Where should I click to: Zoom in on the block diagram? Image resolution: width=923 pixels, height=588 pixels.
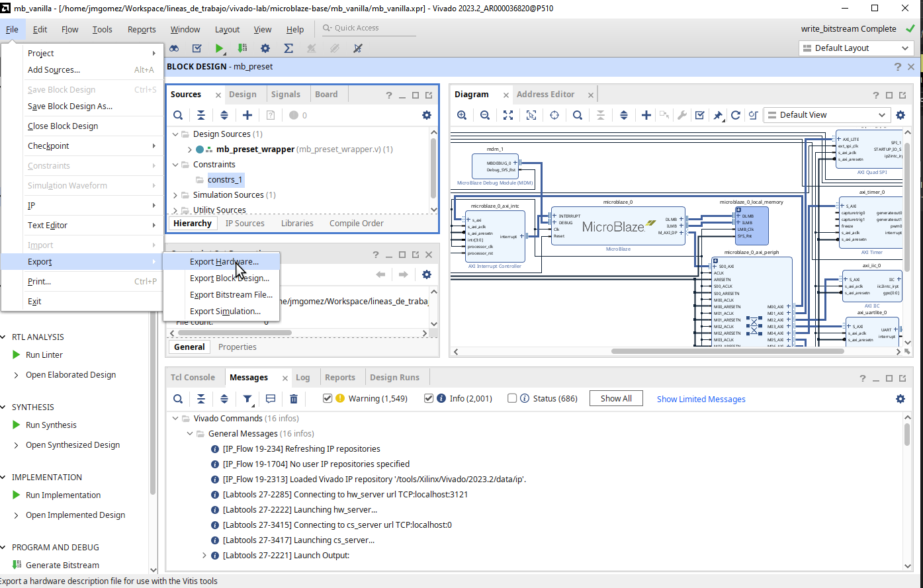point(462,115)
